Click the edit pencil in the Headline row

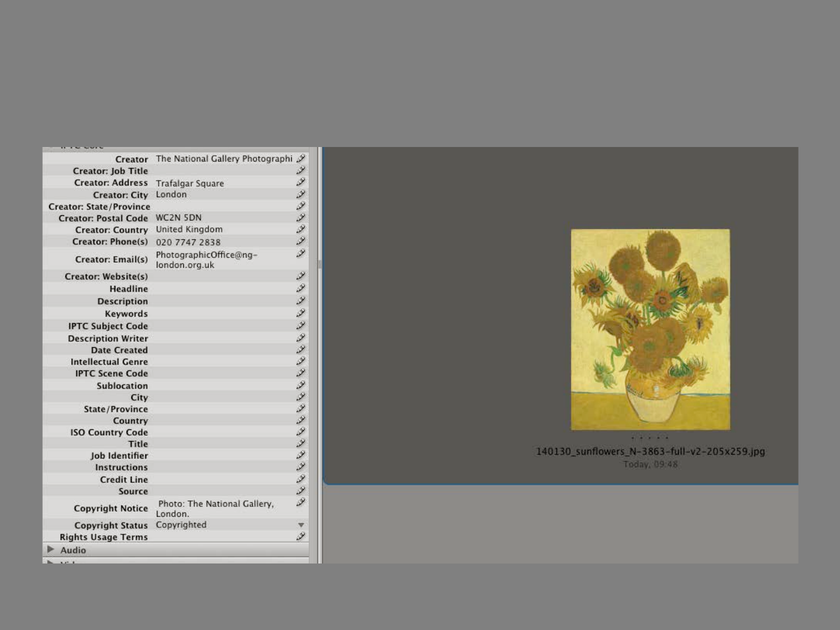point(301,288)
